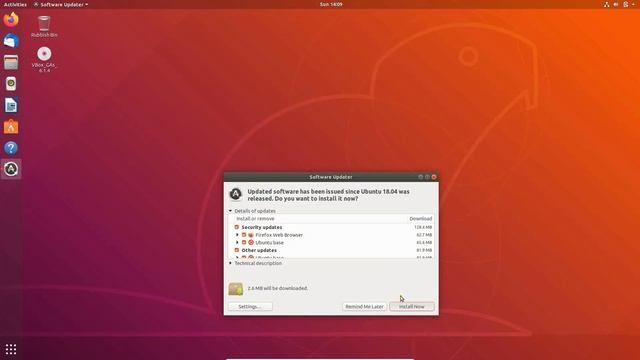The height and width of the screenshot is (360, 640).
Task: Select the Security updates row text
Action: [x=262, y=227]
